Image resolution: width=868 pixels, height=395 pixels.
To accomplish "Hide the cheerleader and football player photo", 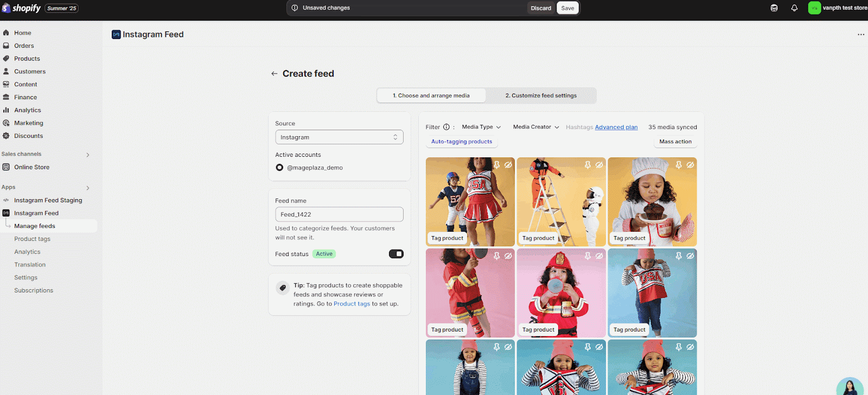I will (x=508, y=164).
